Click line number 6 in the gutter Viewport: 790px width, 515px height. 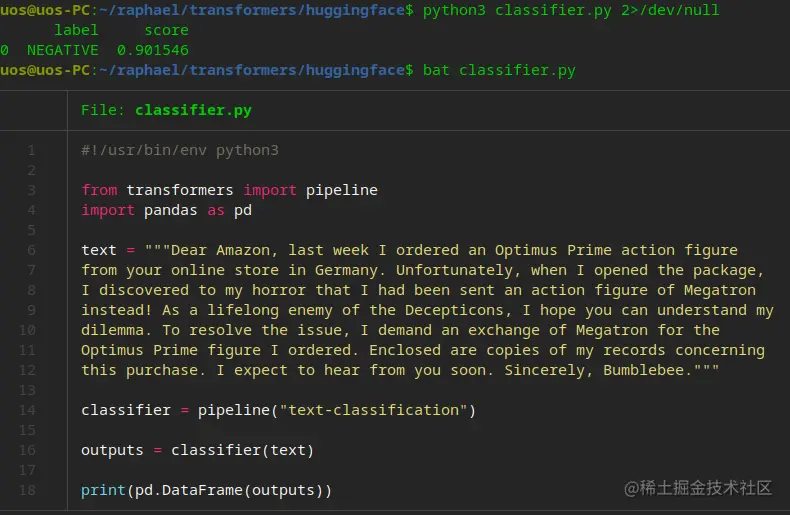(x=31, y=250)
